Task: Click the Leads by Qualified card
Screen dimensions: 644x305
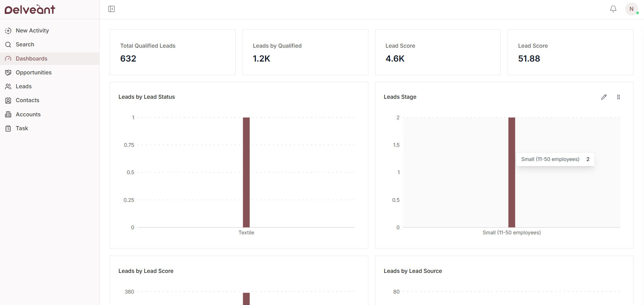Action: [x=305, y=52]
